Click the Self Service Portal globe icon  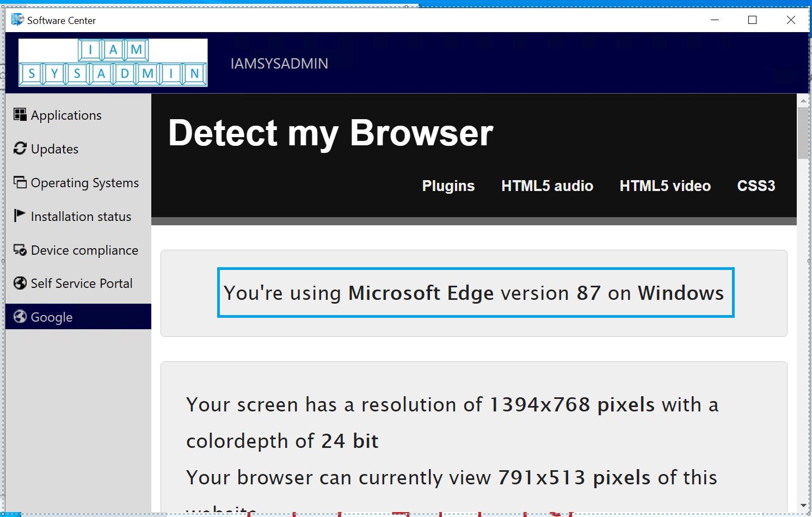20,283
